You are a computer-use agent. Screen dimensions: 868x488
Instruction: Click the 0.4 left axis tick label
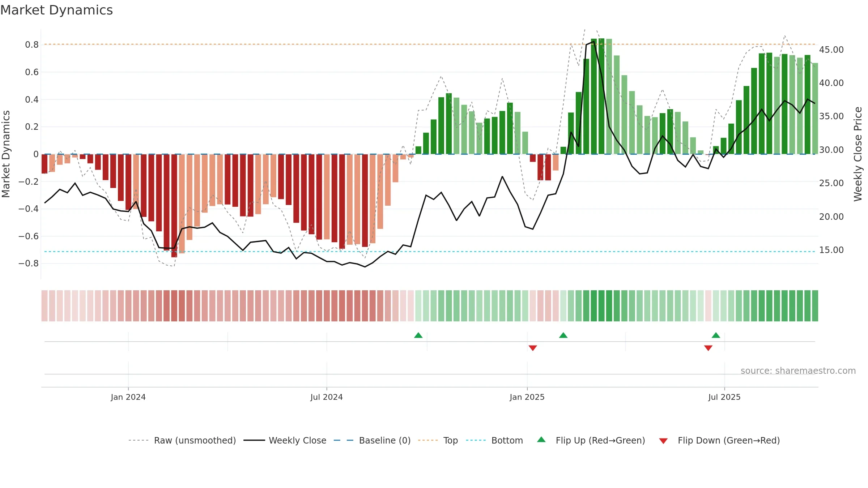pos(32,99)
